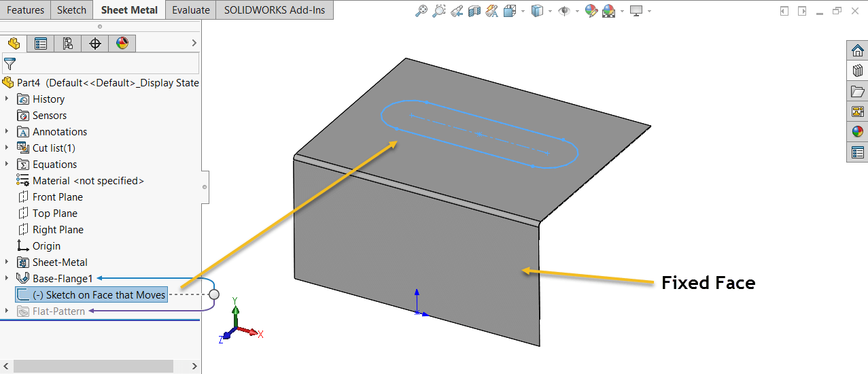Open the Design Library task pane
This screenshot has width=868, height=374.
click(x=857, y=71)
